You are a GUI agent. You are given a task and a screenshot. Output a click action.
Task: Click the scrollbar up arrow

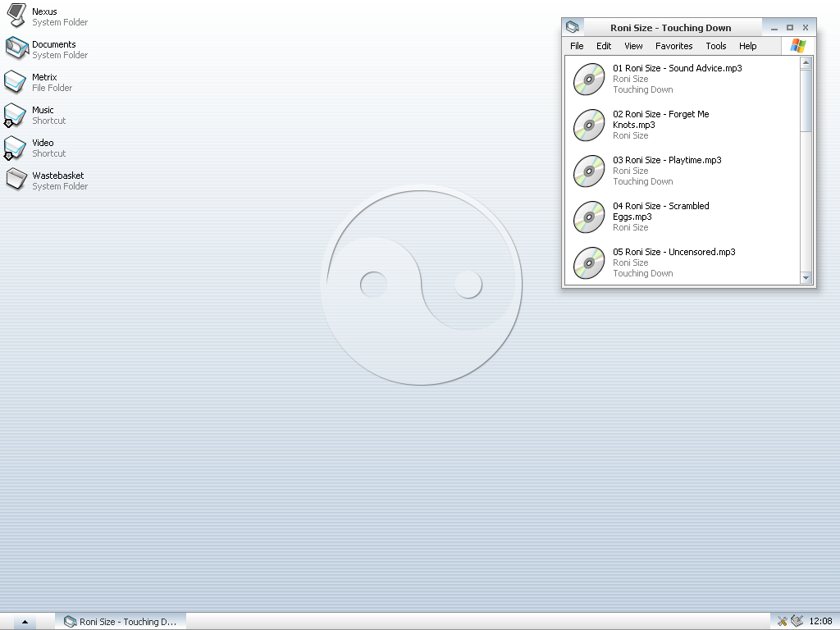806,62
